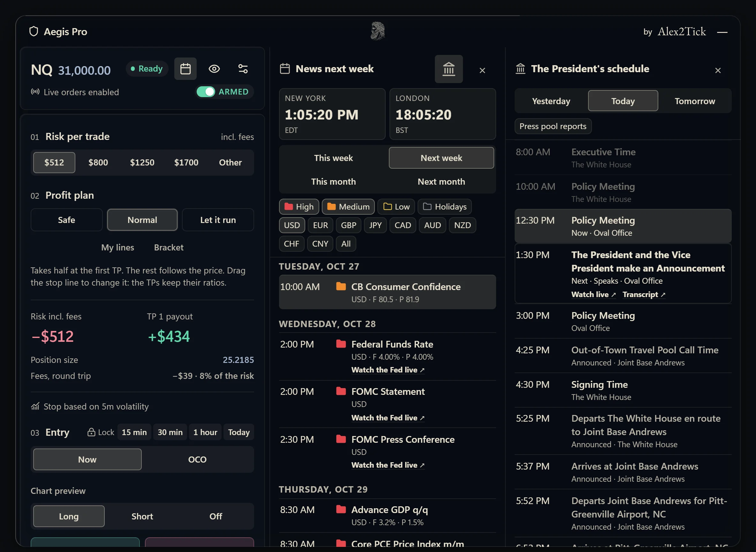Click CB Consumer Confidence event row
This screenshot has width=756, height=552.
point(387,292)
